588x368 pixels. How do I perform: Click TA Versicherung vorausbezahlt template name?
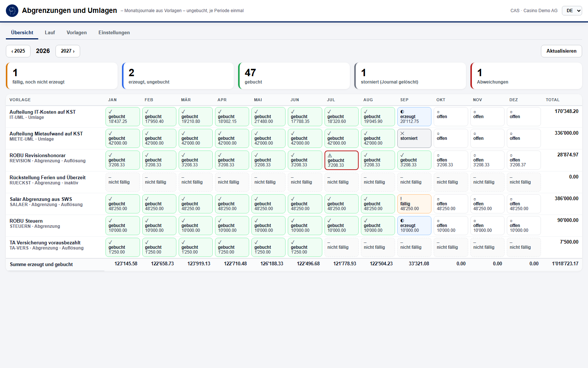point(45,243)
